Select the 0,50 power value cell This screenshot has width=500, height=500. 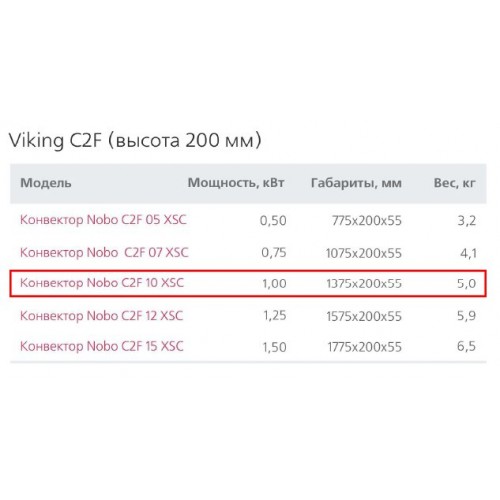[x=273, y=221]
